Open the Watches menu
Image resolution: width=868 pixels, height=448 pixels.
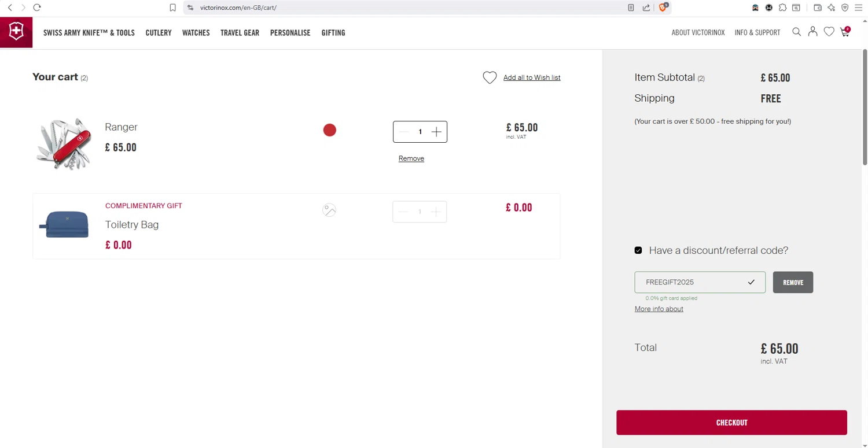(x=196, y=33)
